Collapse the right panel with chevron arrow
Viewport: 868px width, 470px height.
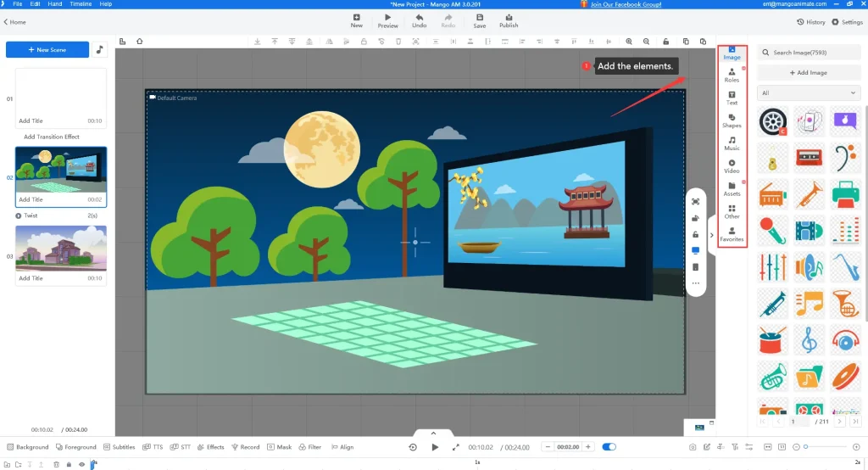(711, 235)
